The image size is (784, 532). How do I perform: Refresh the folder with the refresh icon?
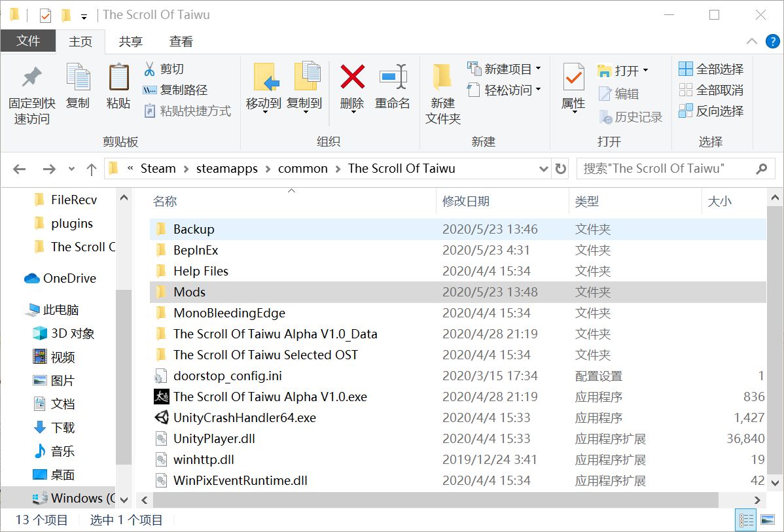point(561,168)
